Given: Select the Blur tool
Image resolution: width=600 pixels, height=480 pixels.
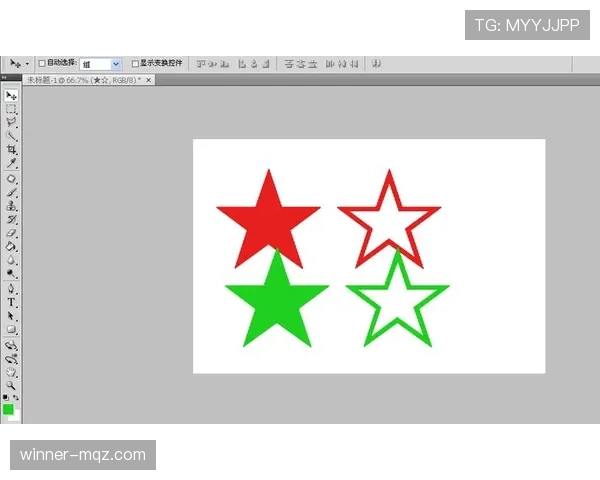Looking at the screenshot, I should pos(11,260).
